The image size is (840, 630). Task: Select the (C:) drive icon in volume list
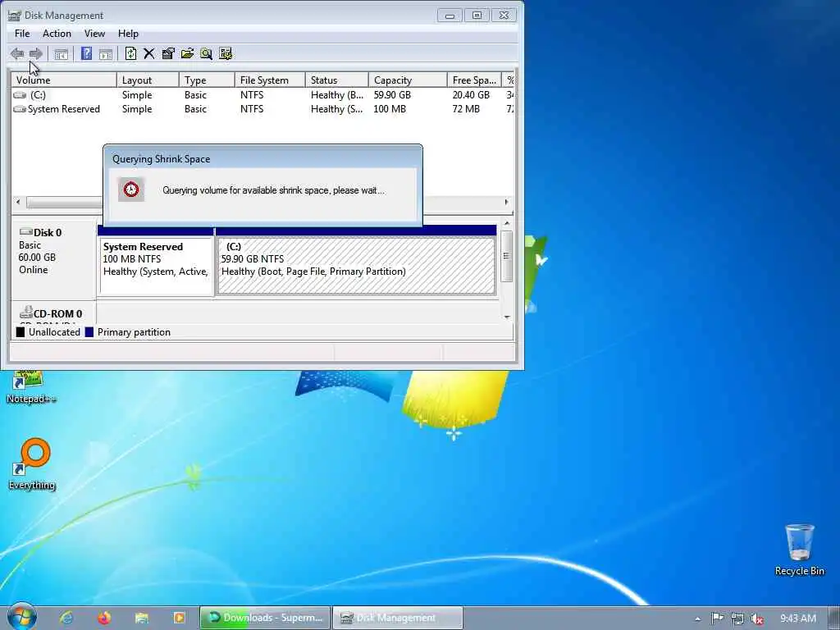coord(20,95)
